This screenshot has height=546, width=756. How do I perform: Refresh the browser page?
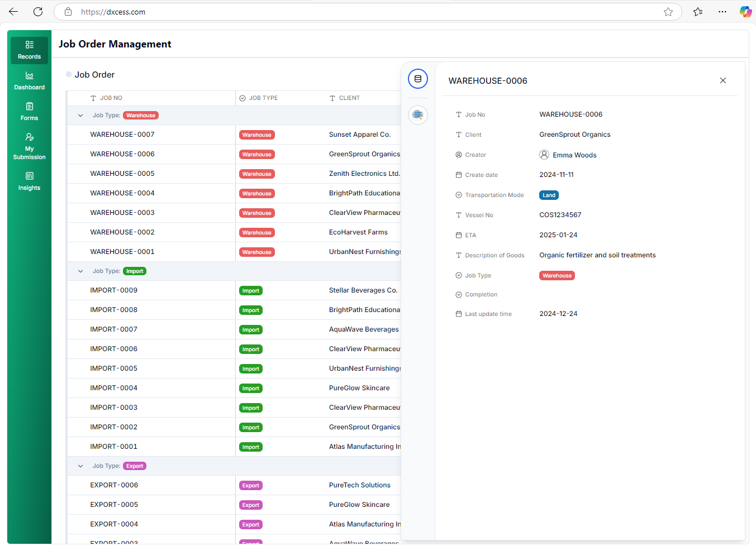38,12
